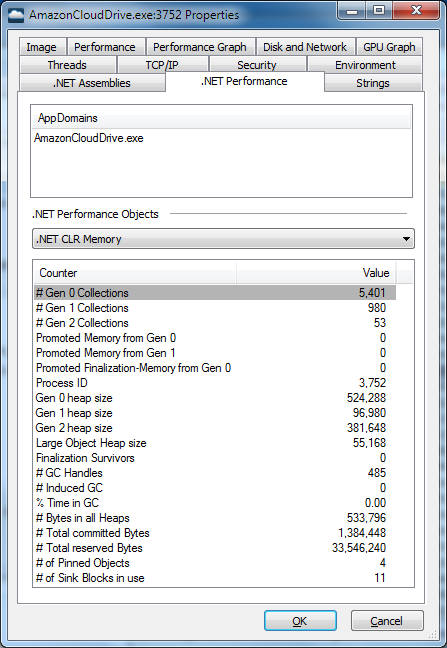Viewport: 447px width, 648px height.
Task: Select # Bytes in all Heaps row
Action: coord(215,518)
